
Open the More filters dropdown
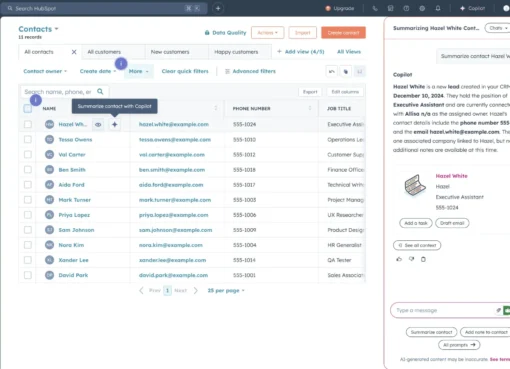click(x=139, y=71)
